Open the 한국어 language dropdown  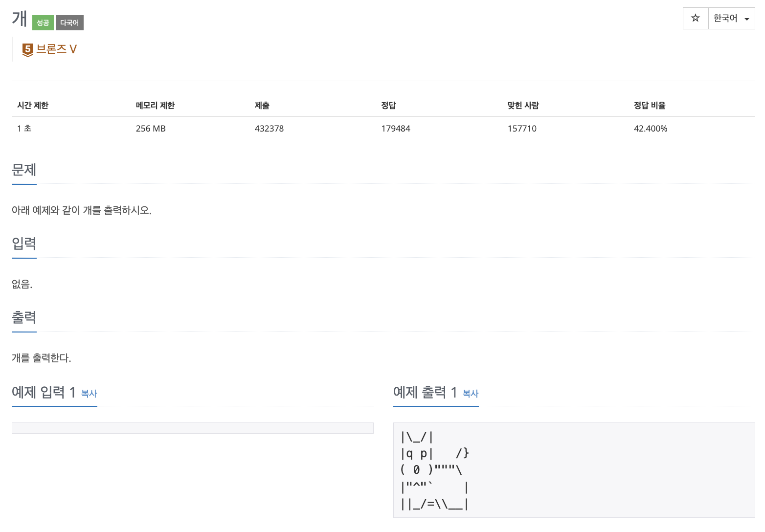[732, 19]
